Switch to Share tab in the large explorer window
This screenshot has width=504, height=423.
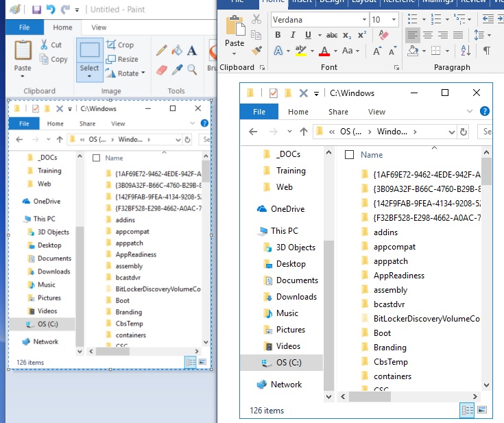[x=338, y=112]
